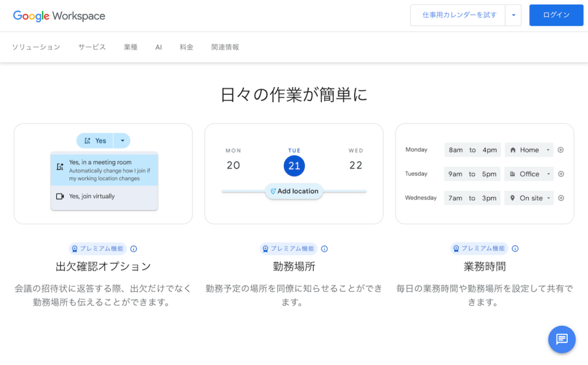This screenshot has width=588, height=365.
Task: Click the 'Wednesday' row label
Action: click(x=421, y=198)
